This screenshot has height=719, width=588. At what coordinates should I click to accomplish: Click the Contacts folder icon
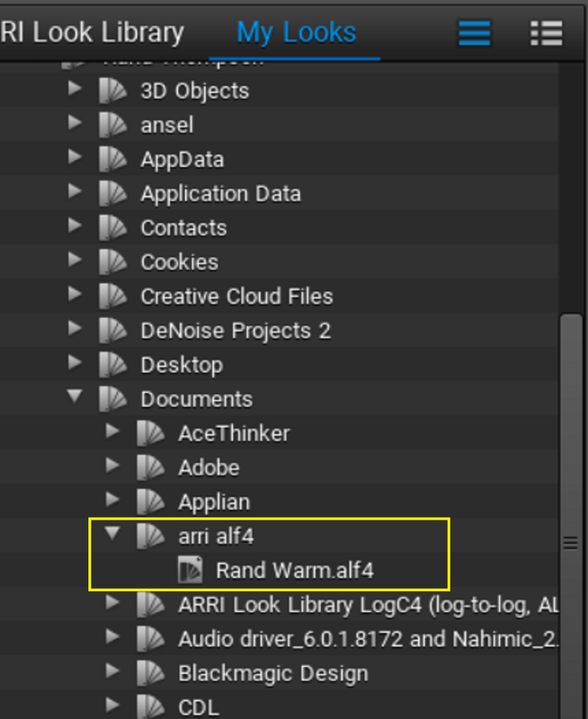112,227
